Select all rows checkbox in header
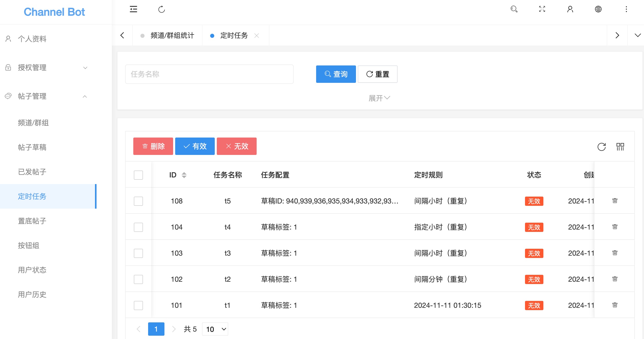 [138, 175]
